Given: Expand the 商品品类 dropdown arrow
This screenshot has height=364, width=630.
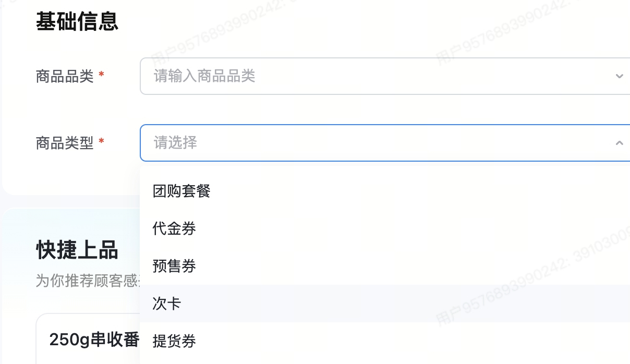Looking at the screenshot, I should pyautogui.click(x=619, y=76).
